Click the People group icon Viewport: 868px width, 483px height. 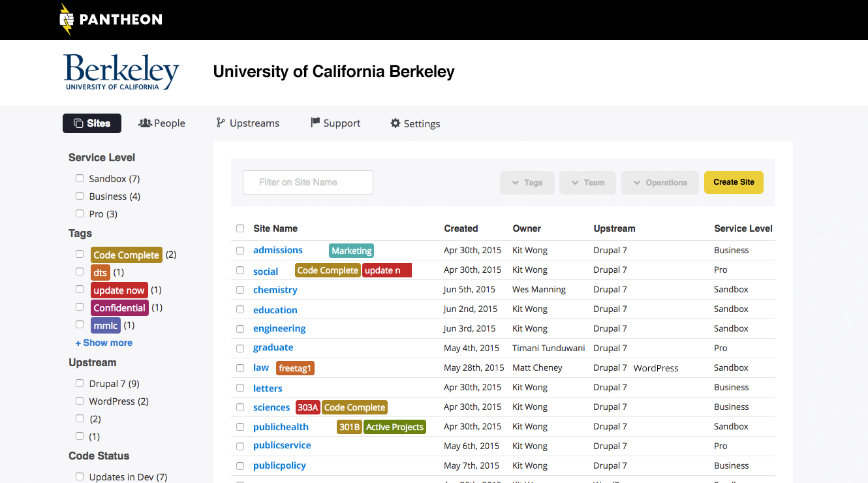pos(145,123)
